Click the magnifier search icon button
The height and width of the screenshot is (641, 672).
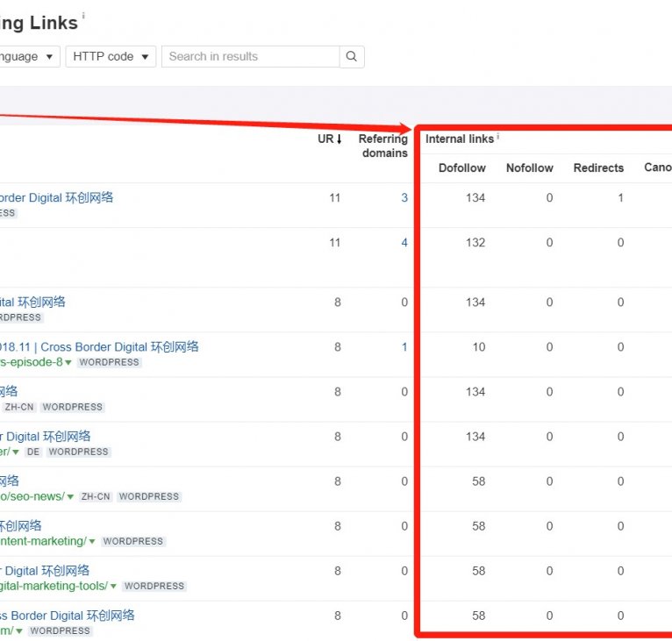click(x=352, y=56)
